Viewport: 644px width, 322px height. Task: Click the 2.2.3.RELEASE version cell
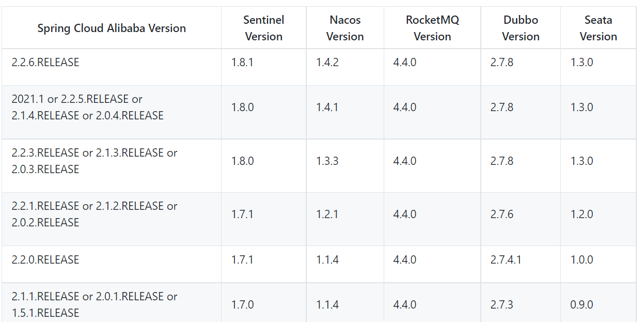pyautogui.click(x=95, y=161)
